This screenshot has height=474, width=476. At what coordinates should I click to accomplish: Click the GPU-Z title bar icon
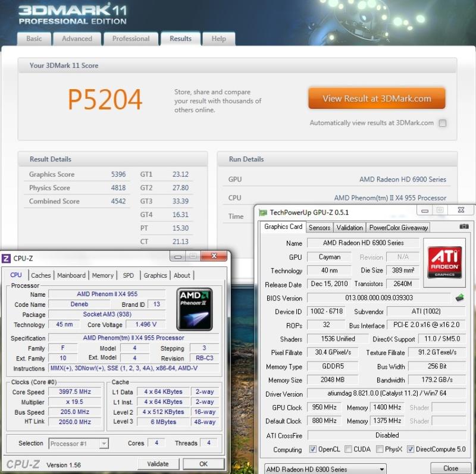(262, 212)
